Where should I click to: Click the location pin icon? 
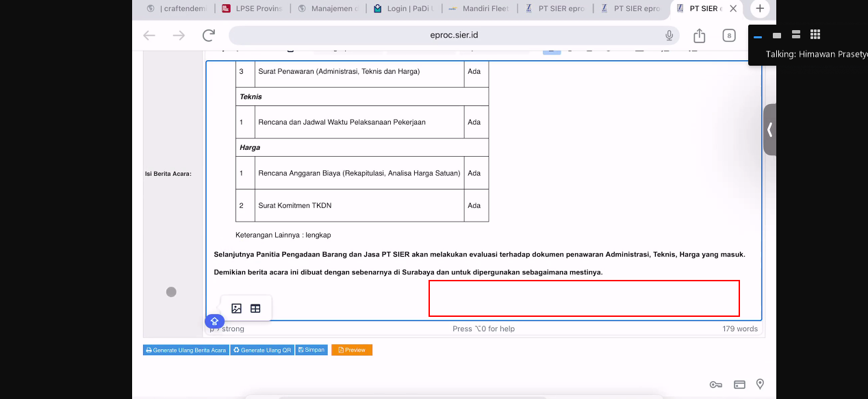tap(760, 385)
